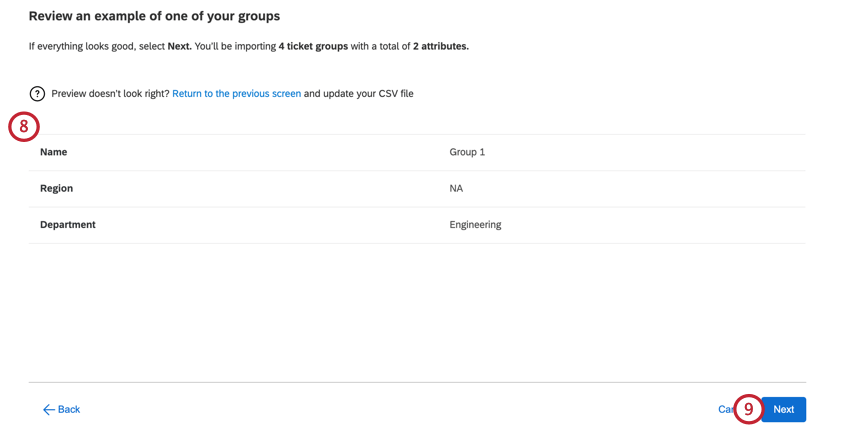Click the partially hidden Cancel button

[725, 410]
